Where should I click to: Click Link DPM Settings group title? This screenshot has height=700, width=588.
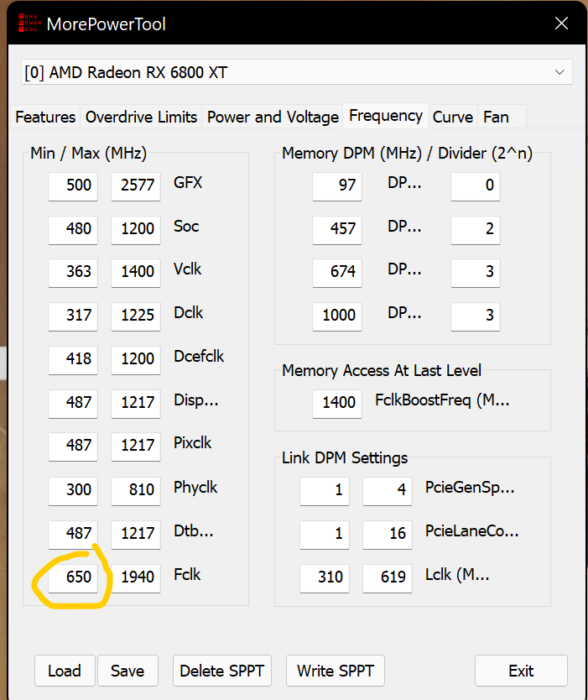click(x=345, y=458)
